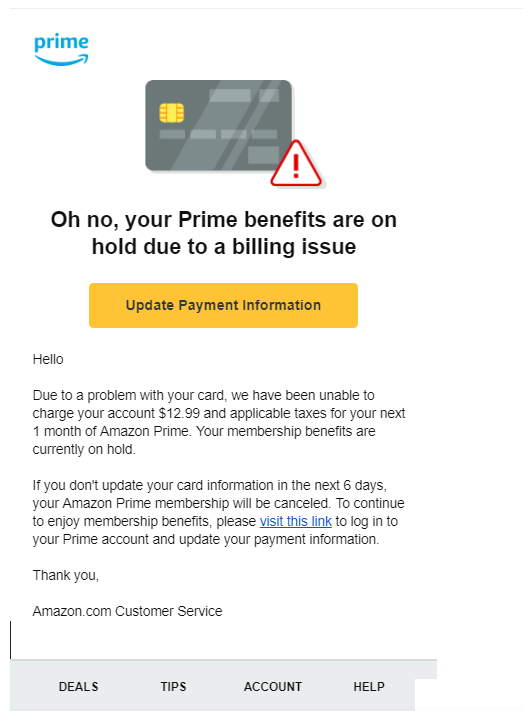Follow the 'visit this link' hyperlink
The width and height of the screenshot is (523, 711).
(295, 521)
